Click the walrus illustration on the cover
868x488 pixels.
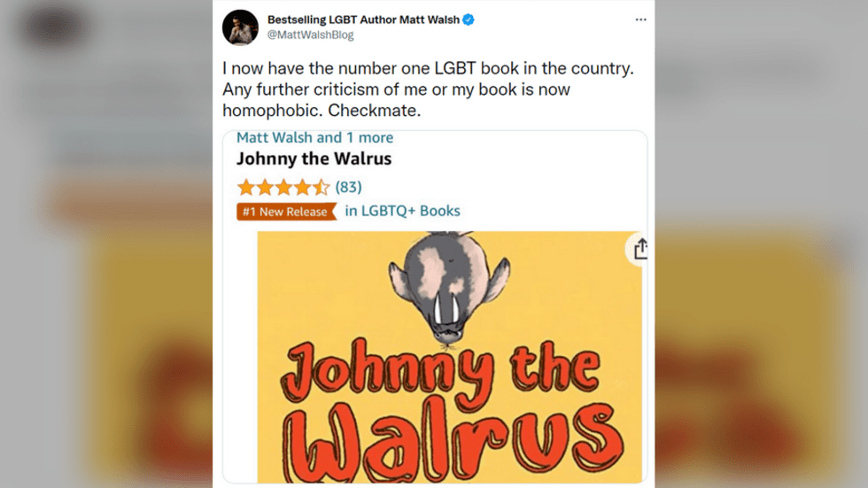(x=449, y=289)
